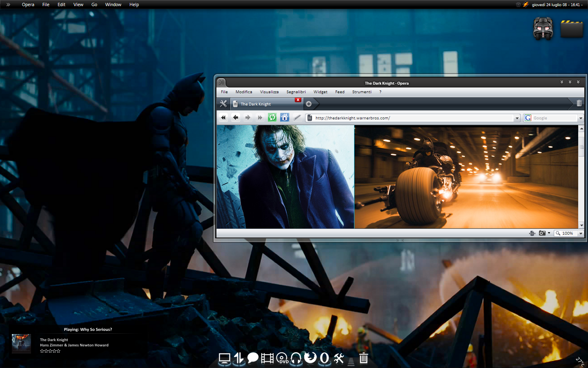Screen dimensions: 588x368
Task: Click the Fast Forward double arrow
Action: (x=260, y=118)
